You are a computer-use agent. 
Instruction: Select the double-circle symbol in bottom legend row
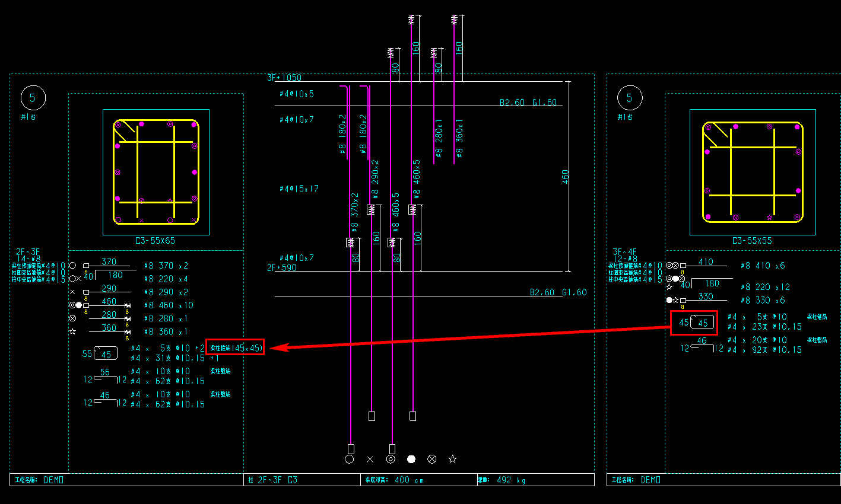point(391,459)
